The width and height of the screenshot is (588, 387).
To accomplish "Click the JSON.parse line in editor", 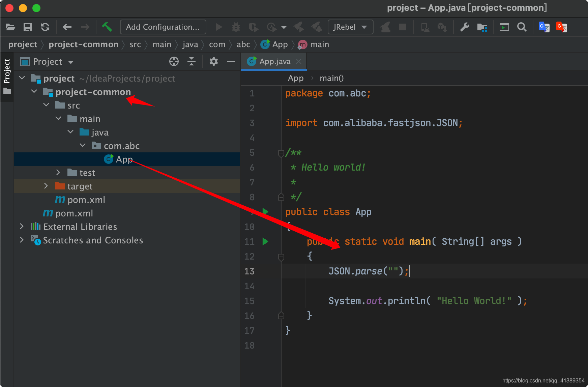I will click(369, 271).
